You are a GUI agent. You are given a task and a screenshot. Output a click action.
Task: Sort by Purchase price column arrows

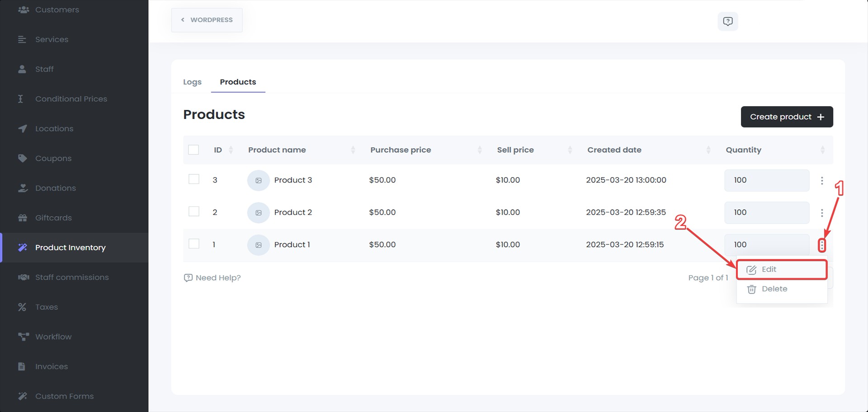tap(480, 150)
